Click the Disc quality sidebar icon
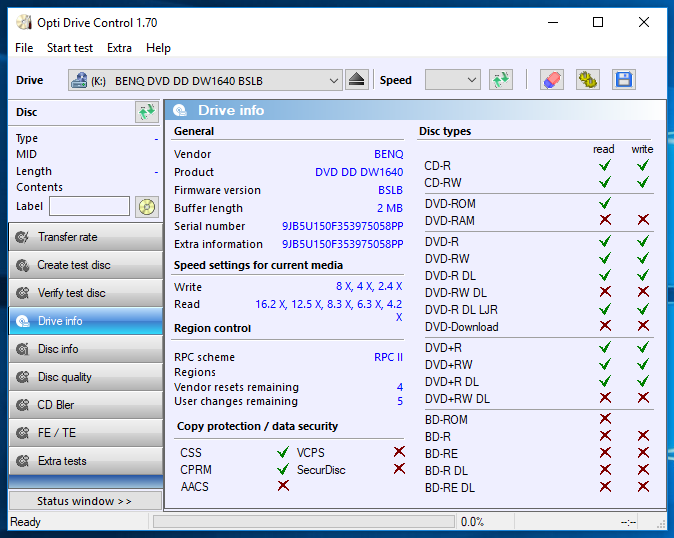674x538 pixels. coord(22,377)
